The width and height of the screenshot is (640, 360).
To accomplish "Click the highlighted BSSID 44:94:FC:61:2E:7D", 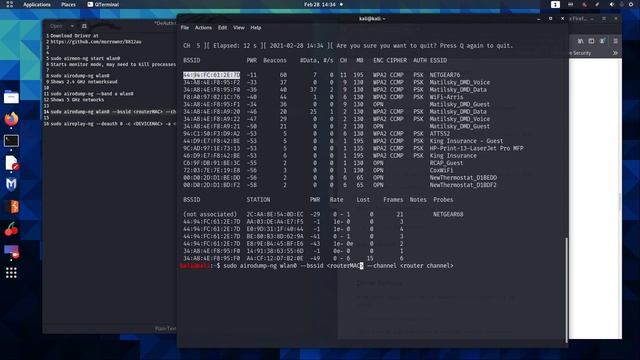I will coord(211,75).
